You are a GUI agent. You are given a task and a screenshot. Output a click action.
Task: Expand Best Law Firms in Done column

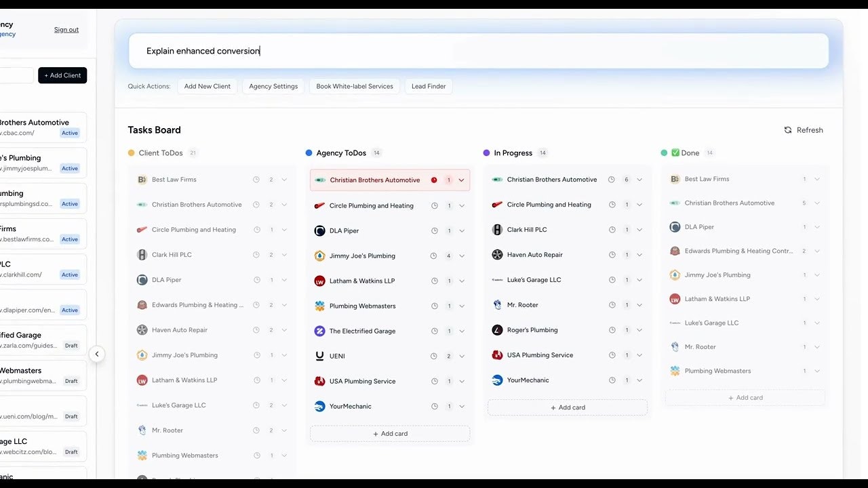817,180
